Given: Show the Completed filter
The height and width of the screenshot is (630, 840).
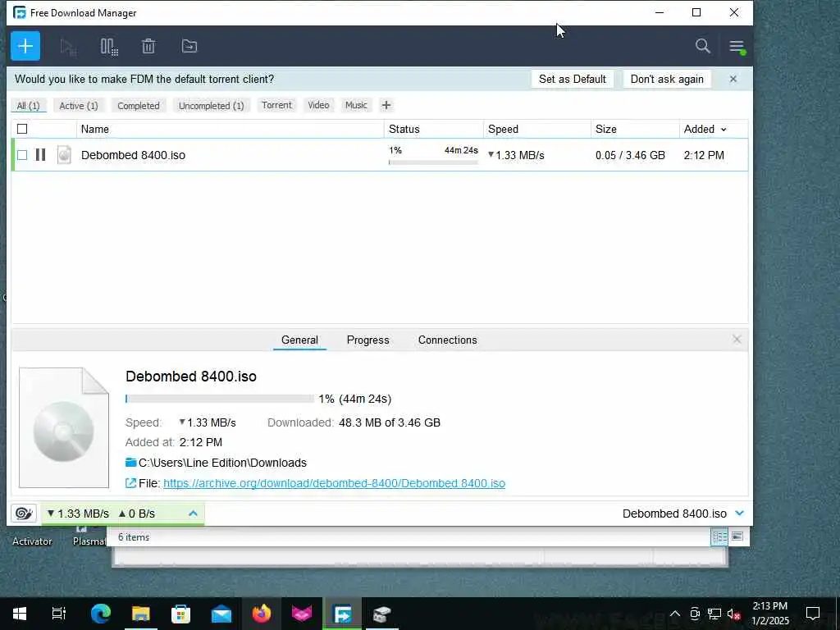Looking at the screenshot, I should tap(139, 106).
